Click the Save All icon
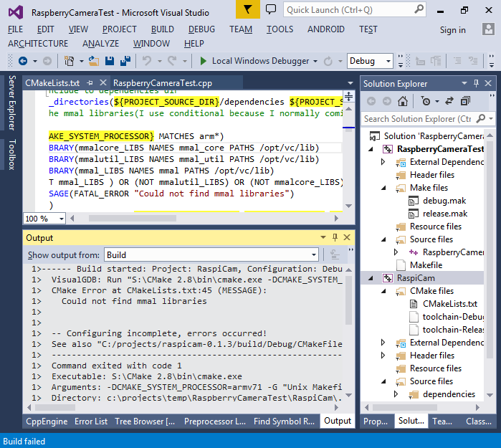The height and width of the screenshot is (448, 501). click(125, 61)
